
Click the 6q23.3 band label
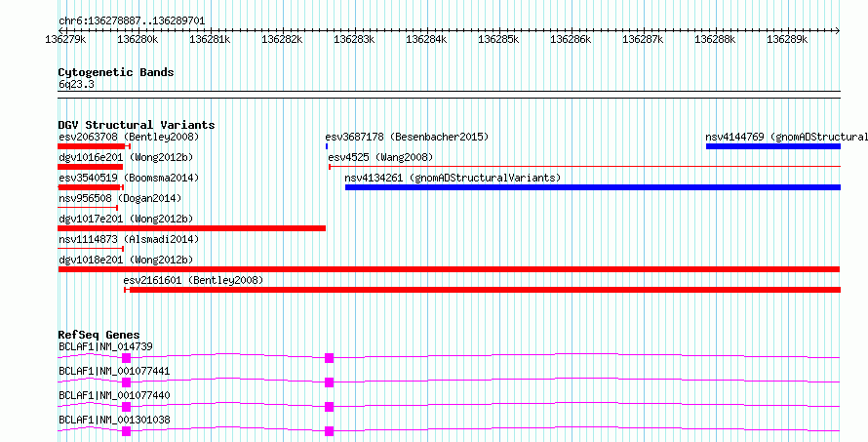pos(76,84)
